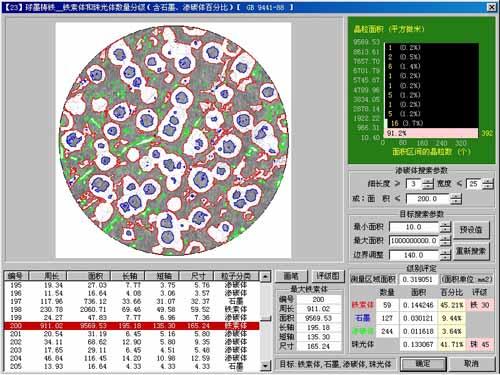Click the 边界调整 stepper arrows
The width and height of the screenshot is (500, 375).
point(445,255)
